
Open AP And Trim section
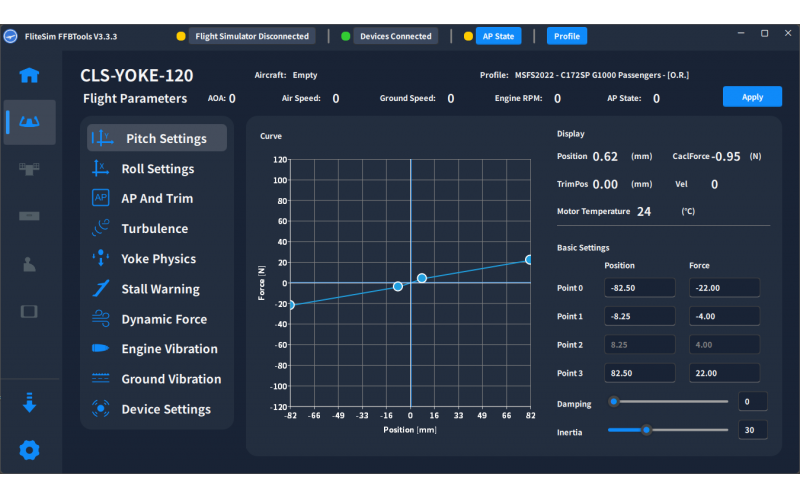[x=157, y=199]
